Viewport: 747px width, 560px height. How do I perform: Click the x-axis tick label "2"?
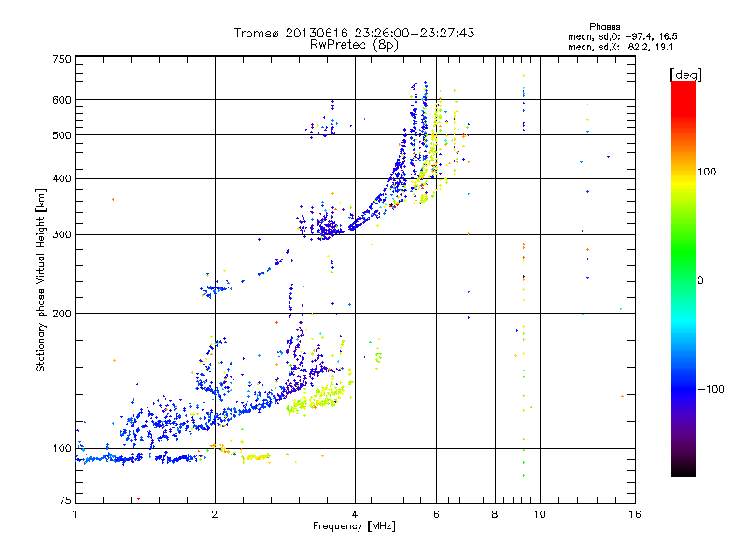[215, 514]
